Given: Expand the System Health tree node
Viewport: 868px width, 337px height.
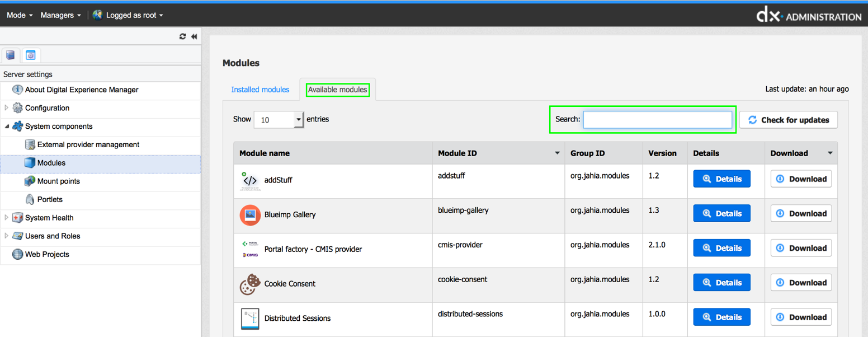Looking at the screenshot, I should [7, 218].
